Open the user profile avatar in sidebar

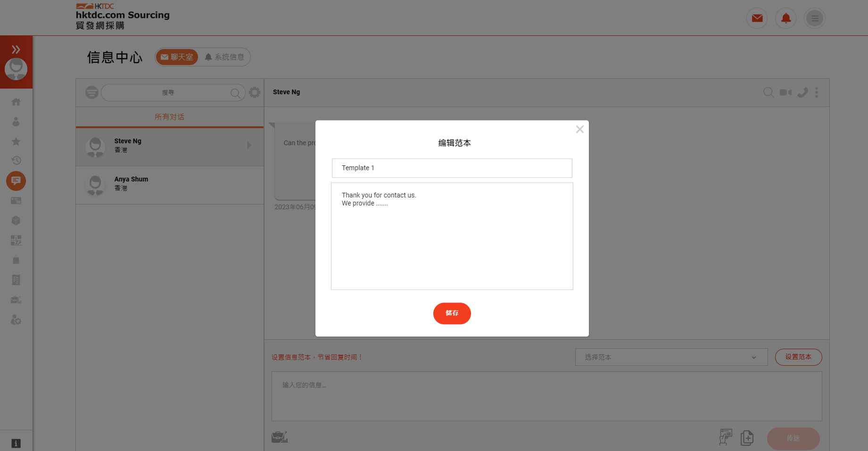point(16,69)
